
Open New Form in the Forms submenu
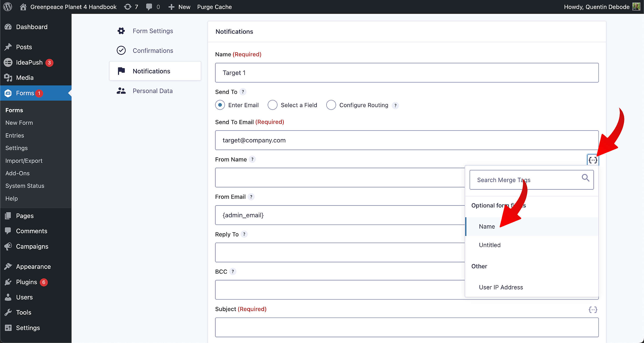19,123
